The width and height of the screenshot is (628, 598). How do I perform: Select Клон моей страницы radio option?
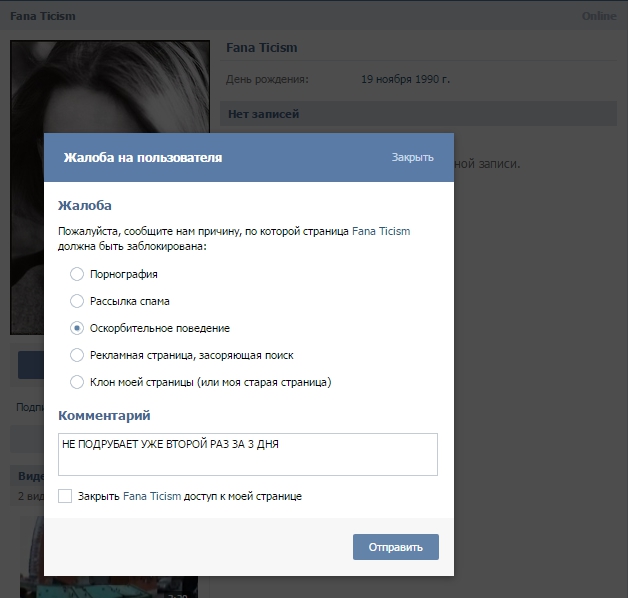point(77,382)
